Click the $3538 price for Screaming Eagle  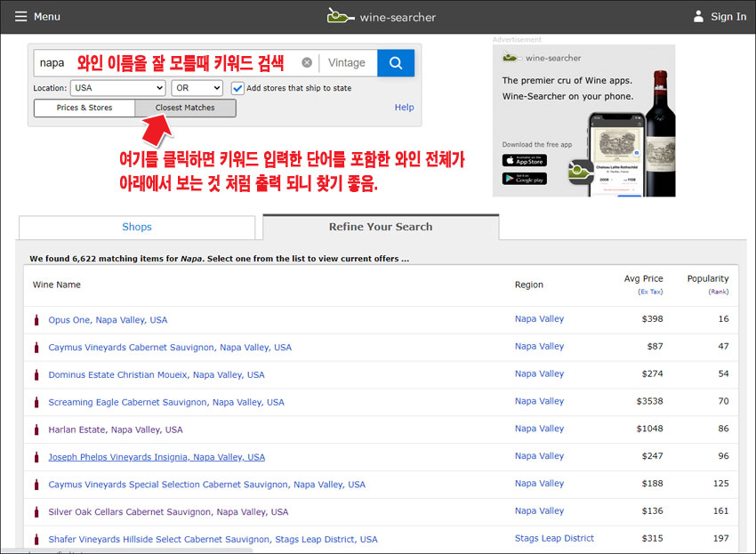pos(649,402)
